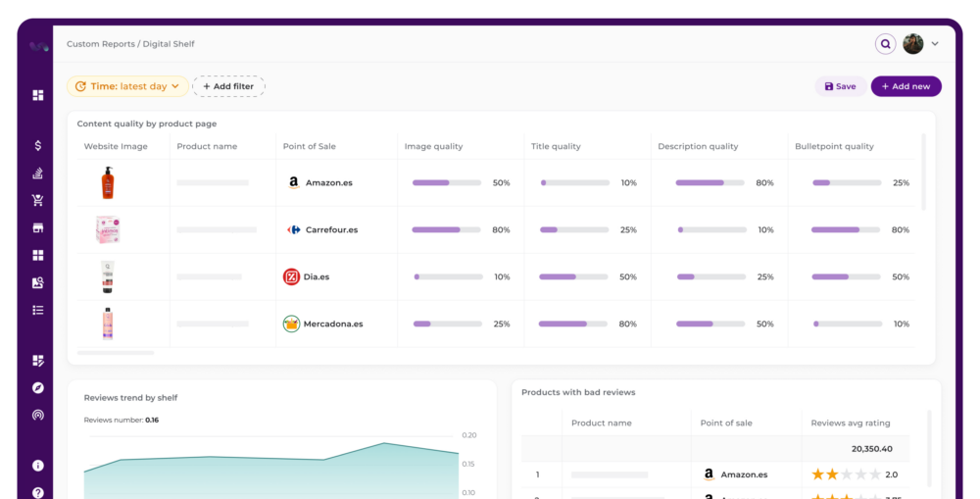The height and width of the screenshot is (499, 980).
Task: Click the Carrefour.es product thumbnail
Action: pyautogui.click(x=107, y=230)
